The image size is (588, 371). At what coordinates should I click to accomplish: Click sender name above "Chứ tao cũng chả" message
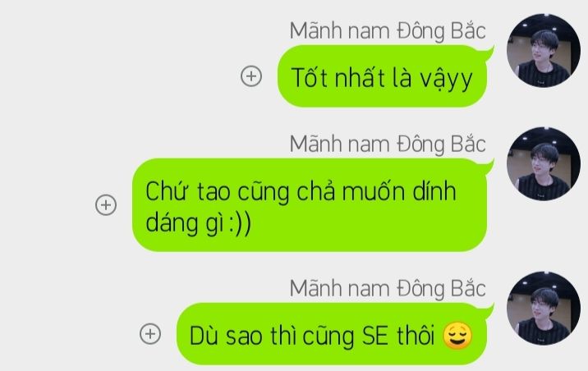[x=388, y=144]
